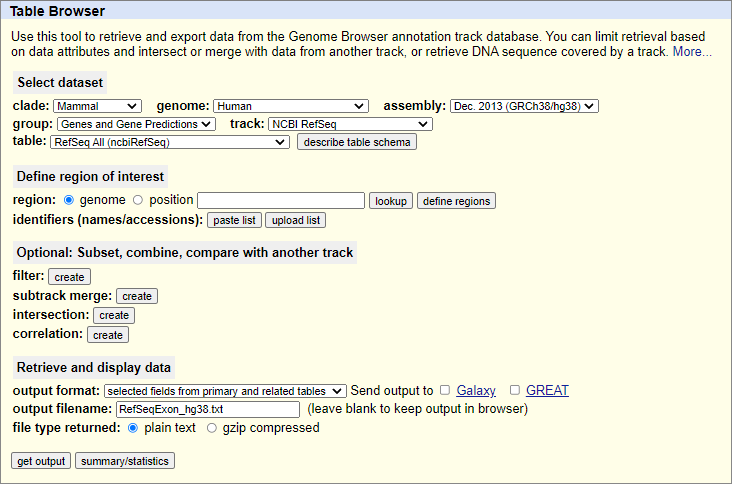Select the gzip compressed file type

pyautogui.click(x=211, y=428)
